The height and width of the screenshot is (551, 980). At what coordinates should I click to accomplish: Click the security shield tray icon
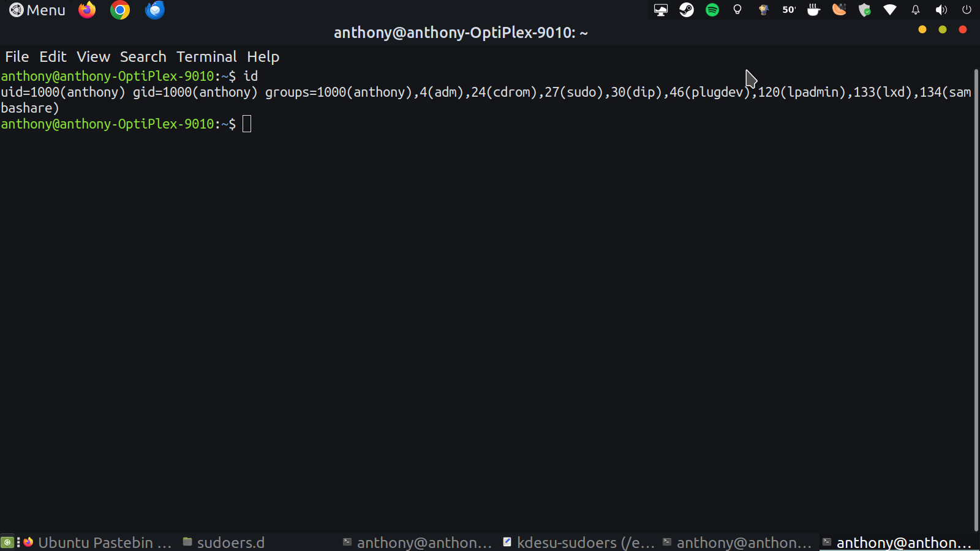point(864,10)
